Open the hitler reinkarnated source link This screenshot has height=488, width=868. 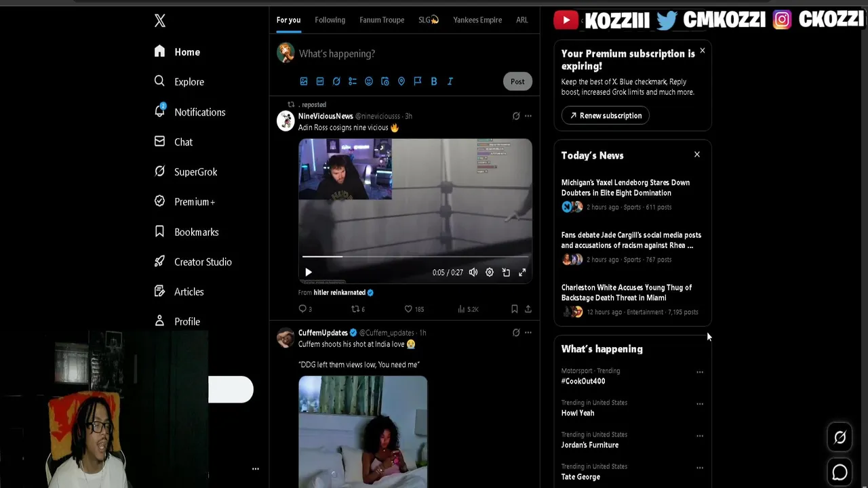340,293
